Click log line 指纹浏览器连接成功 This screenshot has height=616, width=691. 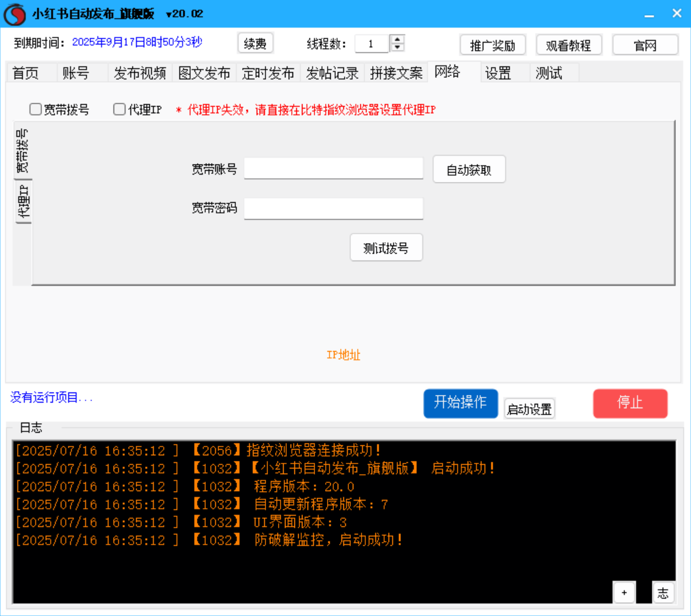[198, 450]
